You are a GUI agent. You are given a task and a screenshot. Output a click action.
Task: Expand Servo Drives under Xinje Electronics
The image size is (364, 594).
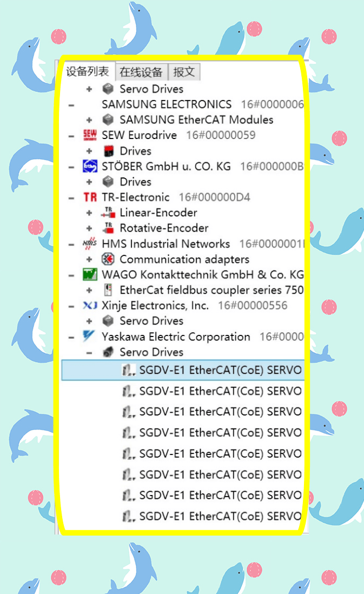click(x=89, y=321)
